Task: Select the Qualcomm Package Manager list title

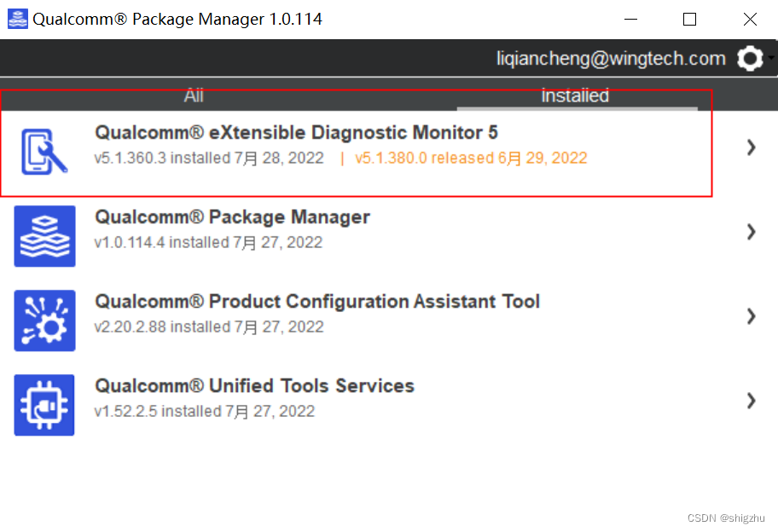Action: coord(232,217)
